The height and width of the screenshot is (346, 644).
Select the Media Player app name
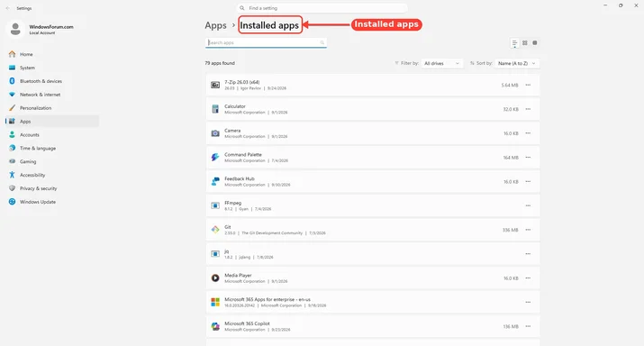tap(238, 276)
